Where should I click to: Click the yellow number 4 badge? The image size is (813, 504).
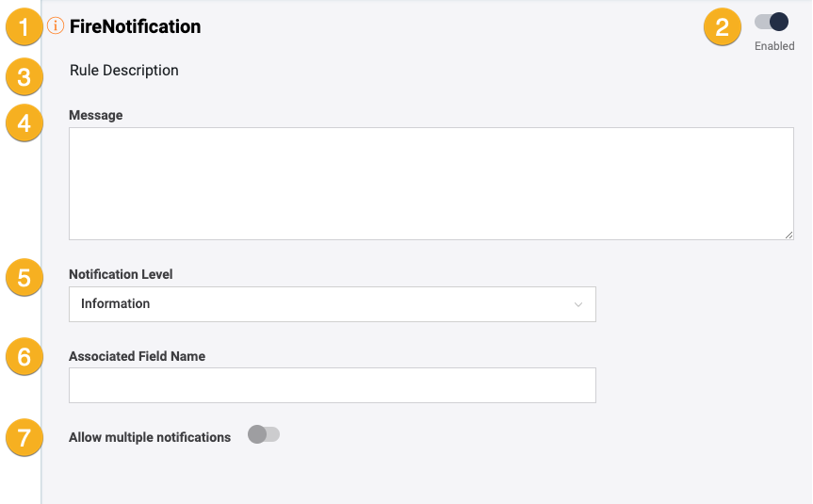[x=24, y=122]
